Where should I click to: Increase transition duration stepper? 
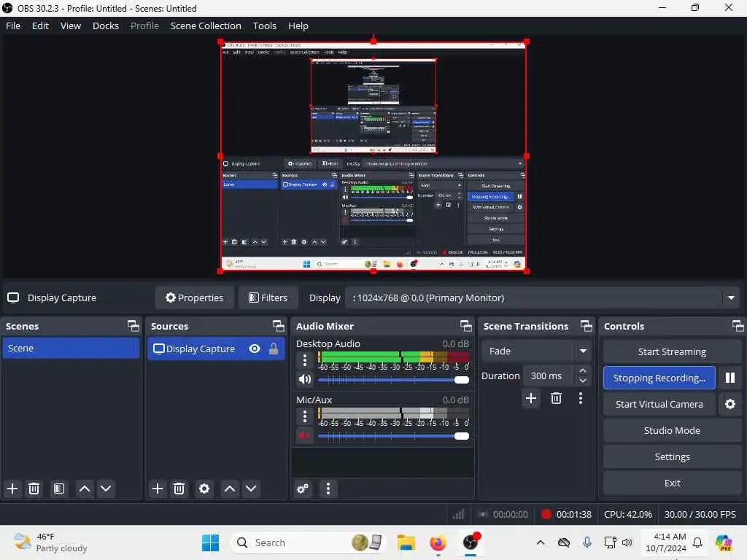click(583, 370)
